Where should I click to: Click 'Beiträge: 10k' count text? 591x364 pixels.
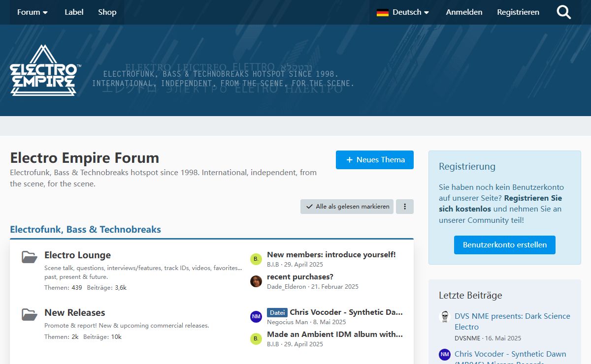click(102, 337)
